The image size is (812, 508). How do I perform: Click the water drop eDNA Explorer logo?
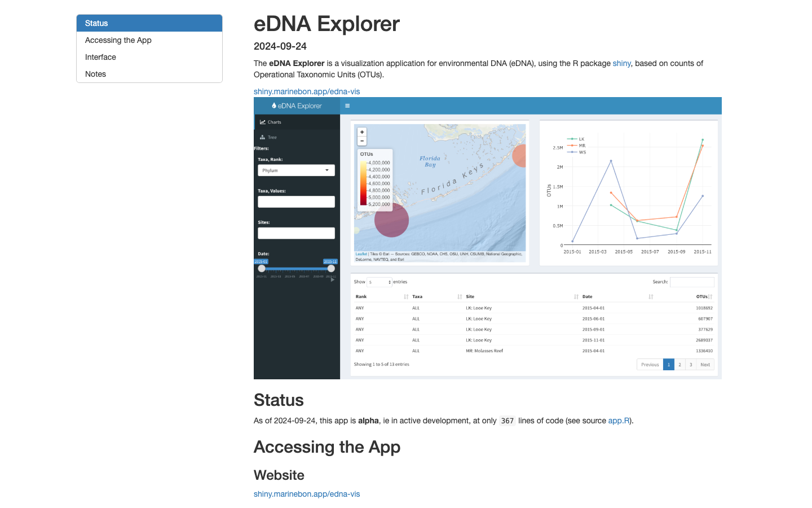coord(297,106)
